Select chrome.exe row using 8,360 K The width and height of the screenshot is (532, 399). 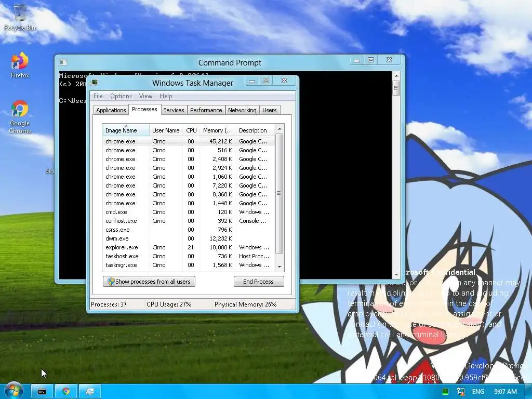pos(189,194)
